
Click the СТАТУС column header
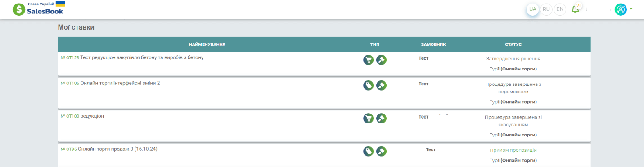point(513,44)
